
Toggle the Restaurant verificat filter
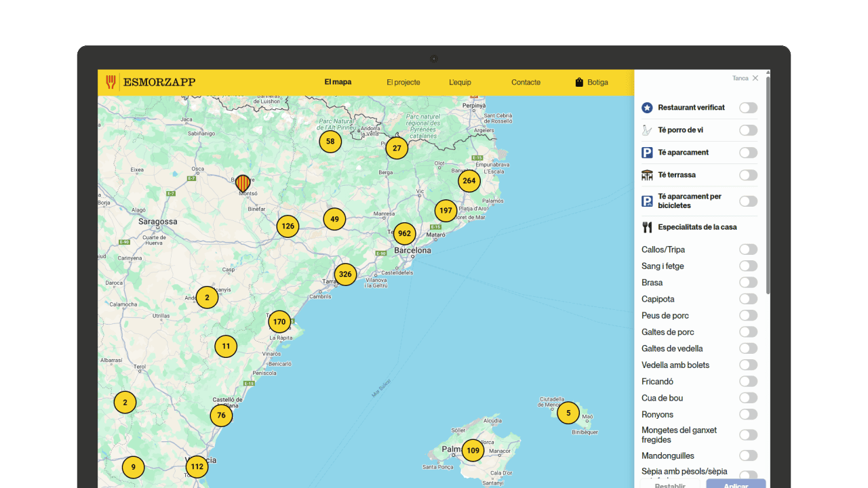(x=749, y=108)
